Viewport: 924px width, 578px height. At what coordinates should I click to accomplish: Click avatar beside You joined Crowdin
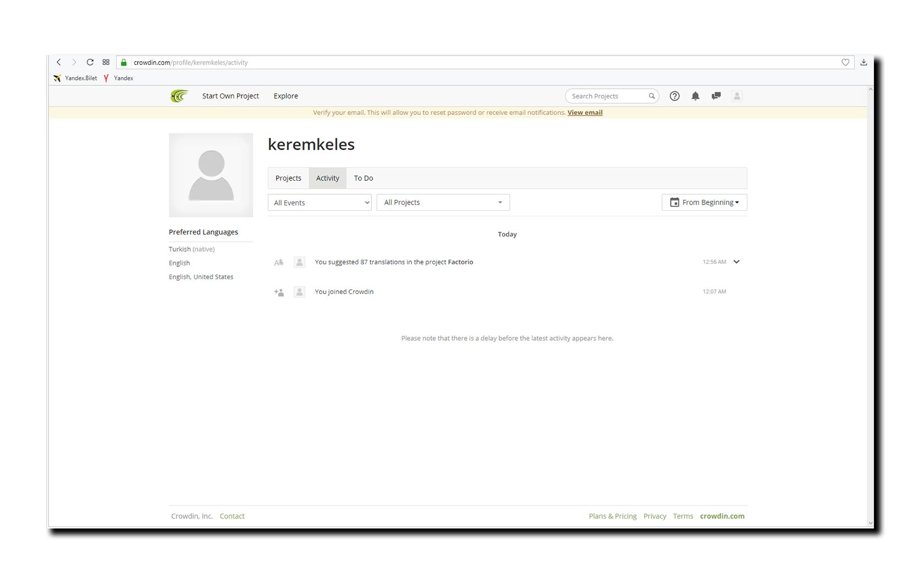pyautogui.click(x=299, y=292)
